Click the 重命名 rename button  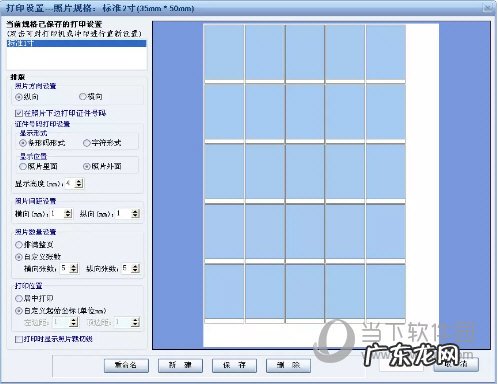pos(126,365)
